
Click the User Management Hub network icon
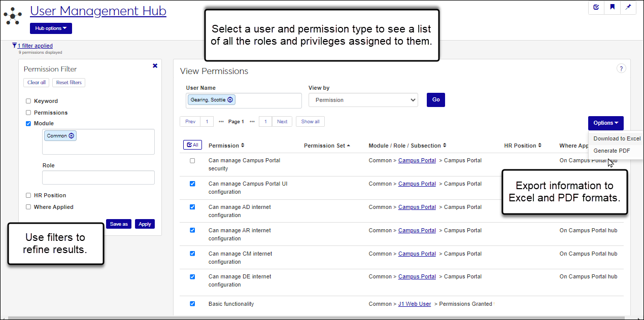12,16
